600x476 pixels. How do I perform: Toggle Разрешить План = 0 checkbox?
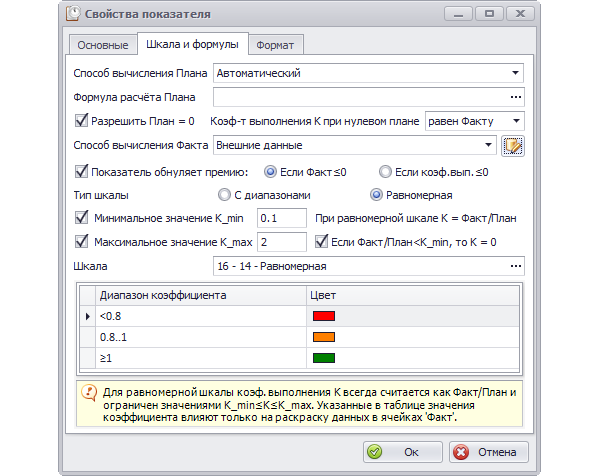pyautogui.click(x=81, y=121)
